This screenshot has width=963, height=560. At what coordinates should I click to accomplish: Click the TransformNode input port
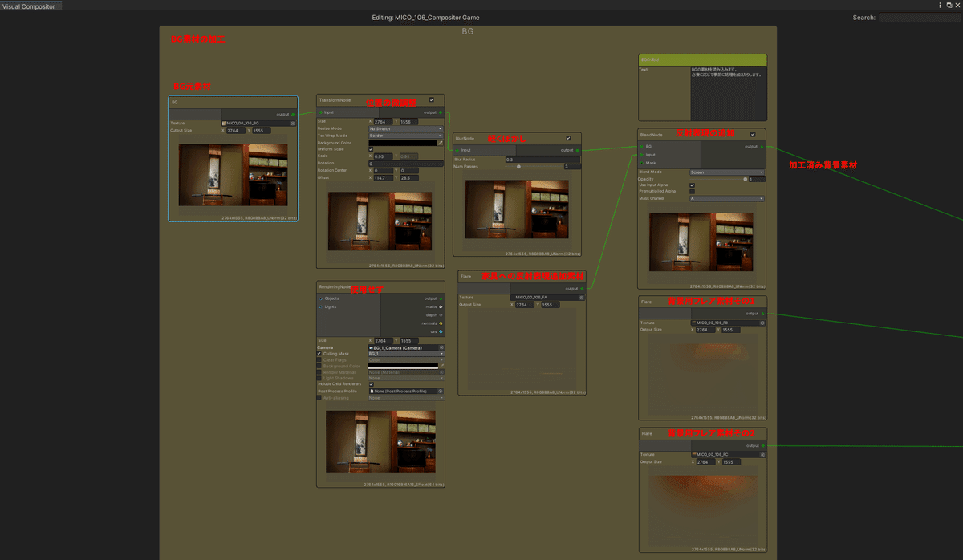(x=321, y=112)
